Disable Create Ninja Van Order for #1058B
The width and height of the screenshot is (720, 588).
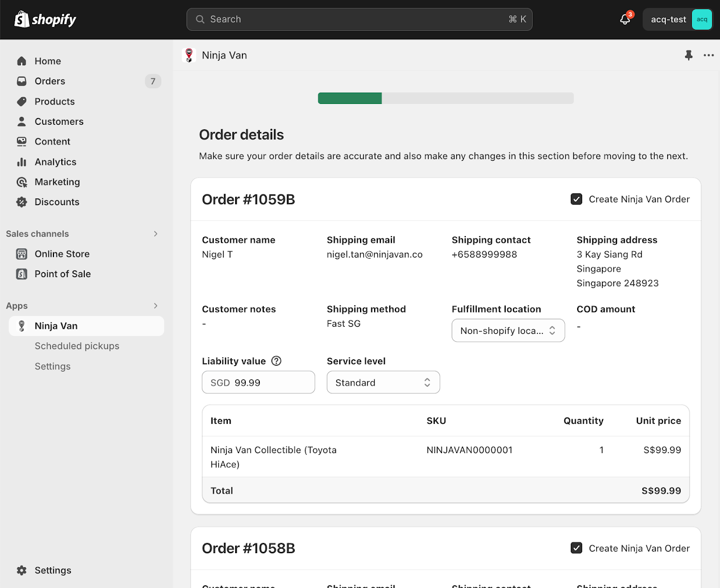click(576, 548)
